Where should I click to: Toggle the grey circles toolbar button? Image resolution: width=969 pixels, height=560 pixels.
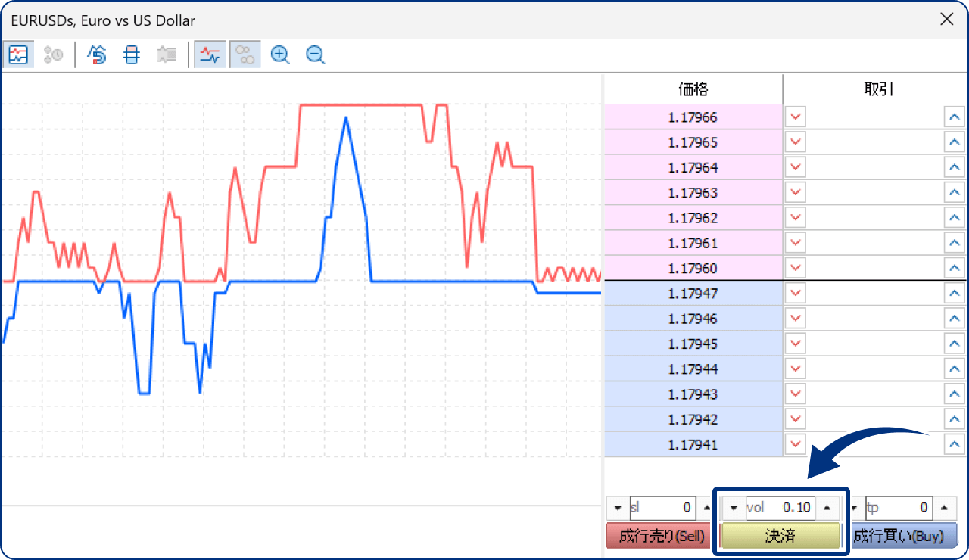coord(245,54)
